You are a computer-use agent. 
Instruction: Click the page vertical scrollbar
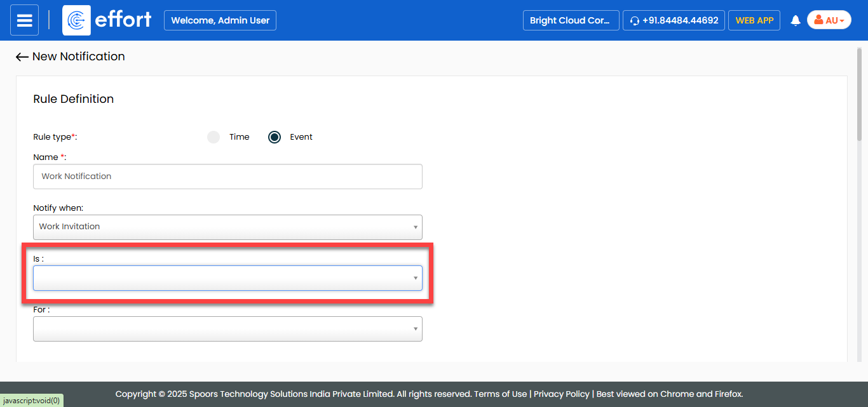point(859,95)
